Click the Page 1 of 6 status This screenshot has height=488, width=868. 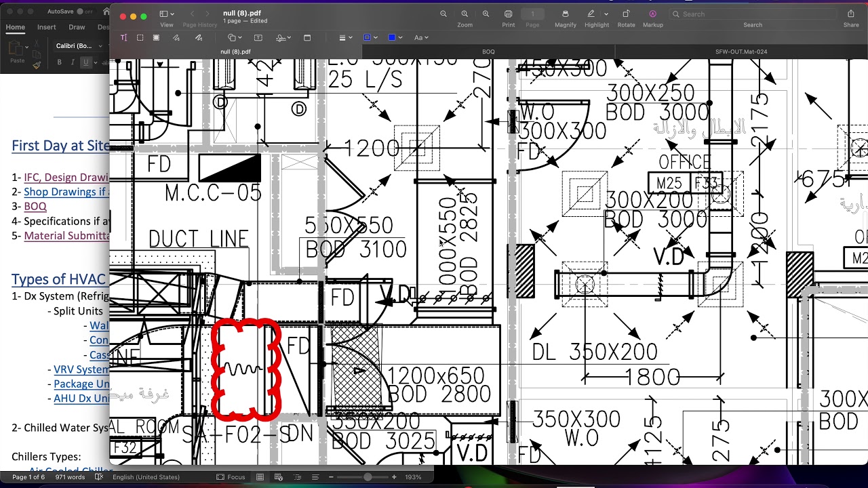(28, 477)
